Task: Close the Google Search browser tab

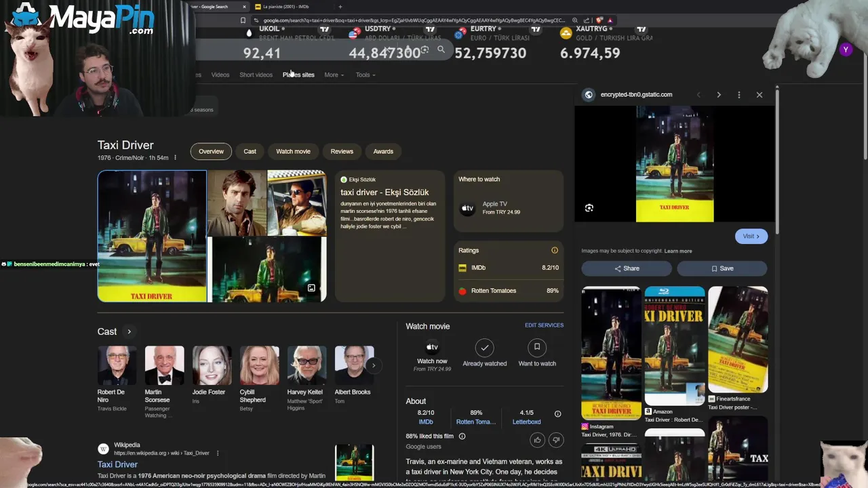Action: pyautogui.click(x=244, y=7)
